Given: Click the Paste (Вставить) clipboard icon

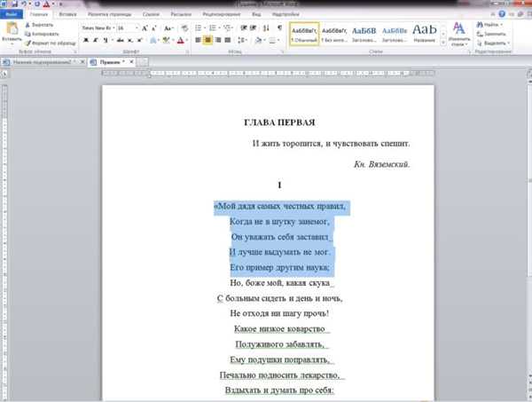Looking at the screenshot, I should click(x=12, y=29).
